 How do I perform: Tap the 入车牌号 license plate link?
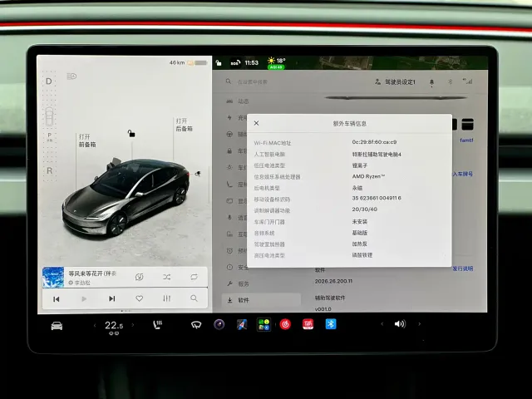[463, 174]
